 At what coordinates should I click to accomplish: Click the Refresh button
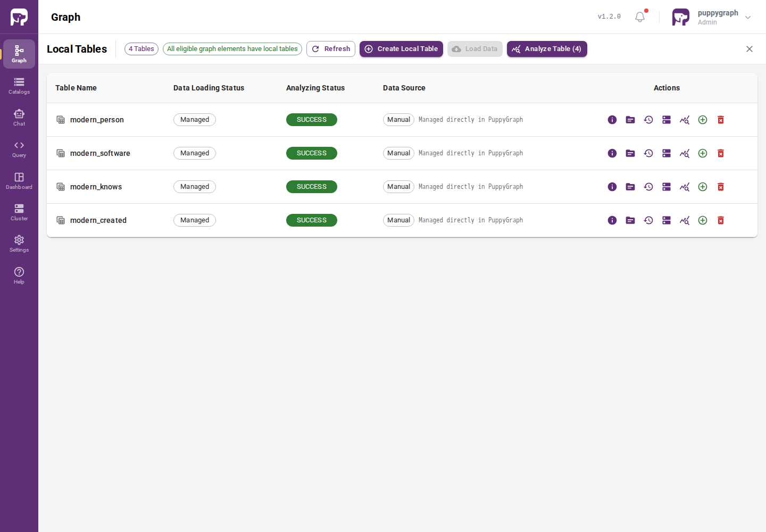point(331,49)
